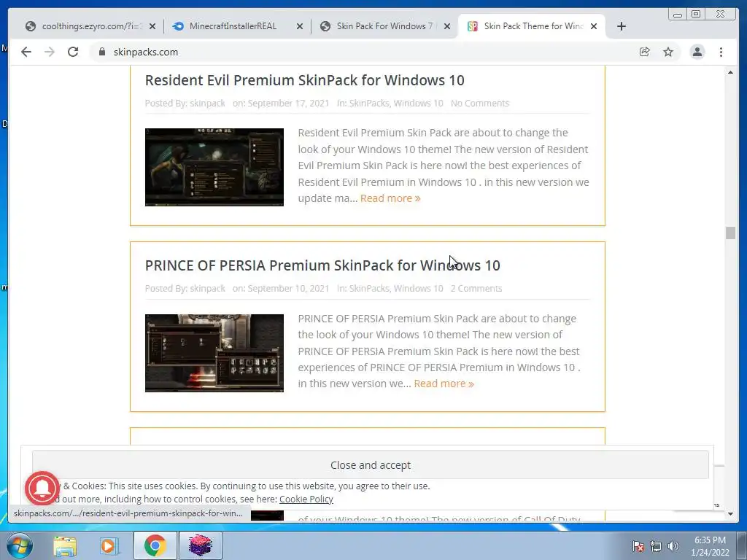This screenshot has height=560, width=747.
Task: Open Windows Explorer from taskbar
Action: [x=65, y=545]
